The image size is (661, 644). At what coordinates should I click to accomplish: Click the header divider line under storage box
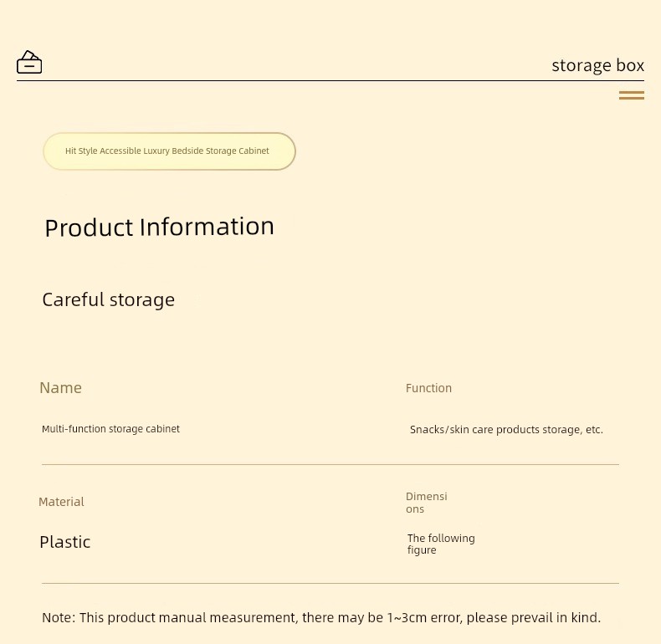click(x=330, y=80)
